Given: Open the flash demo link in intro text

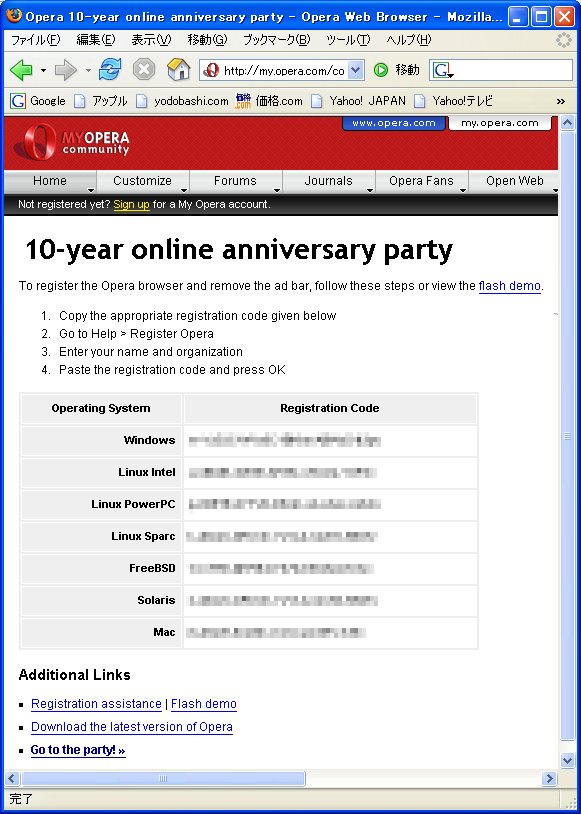Looking at the screenshot, I should 509,286.
